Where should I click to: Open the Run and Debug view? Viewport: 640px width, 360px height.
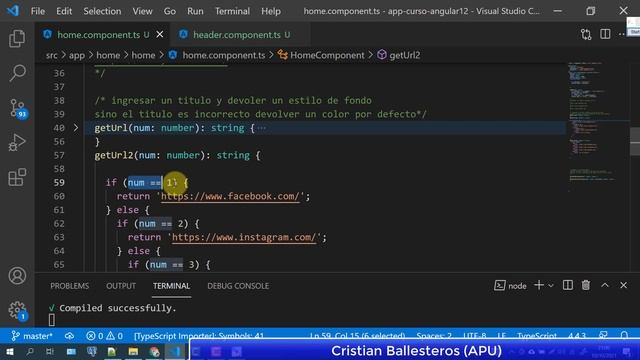[17, 143]
